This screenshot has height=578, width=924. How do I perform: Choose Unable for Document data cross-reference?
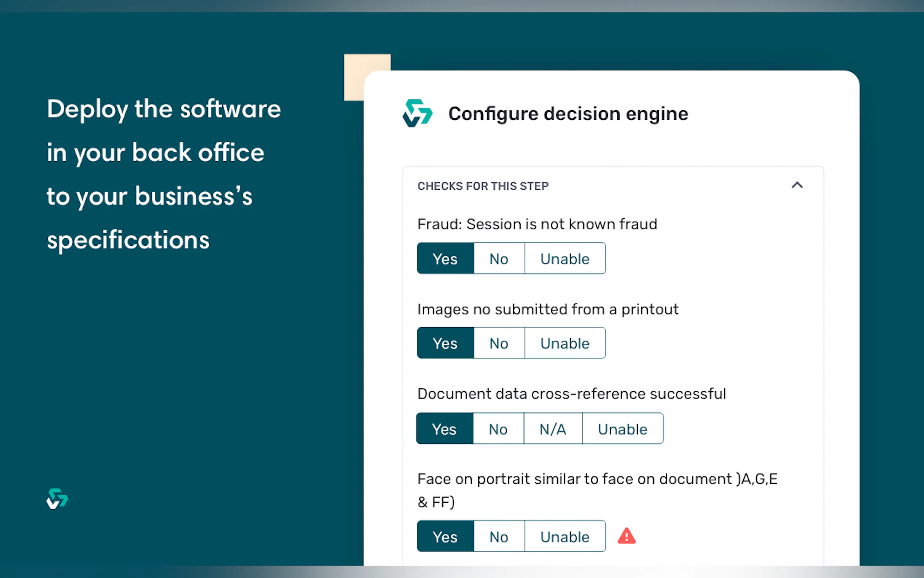coord(622,429)
